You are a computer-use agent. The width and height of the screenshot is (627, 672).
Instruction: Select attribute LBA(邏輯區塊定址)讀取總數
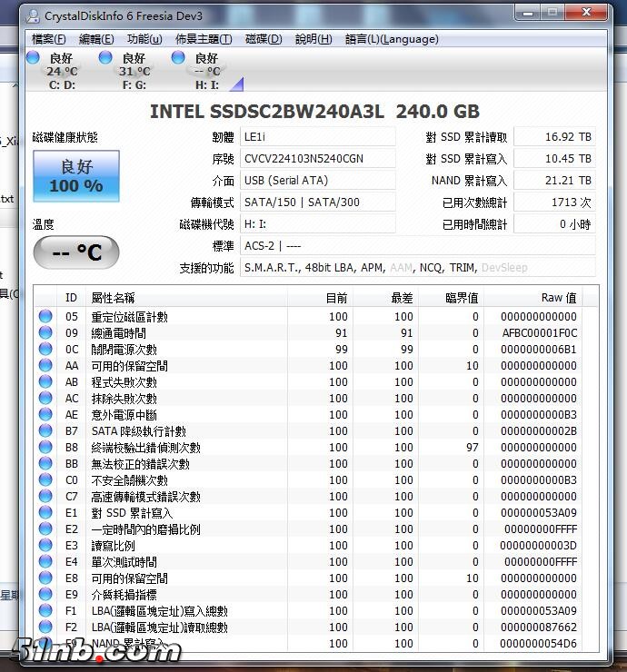[x=160, y=628]
